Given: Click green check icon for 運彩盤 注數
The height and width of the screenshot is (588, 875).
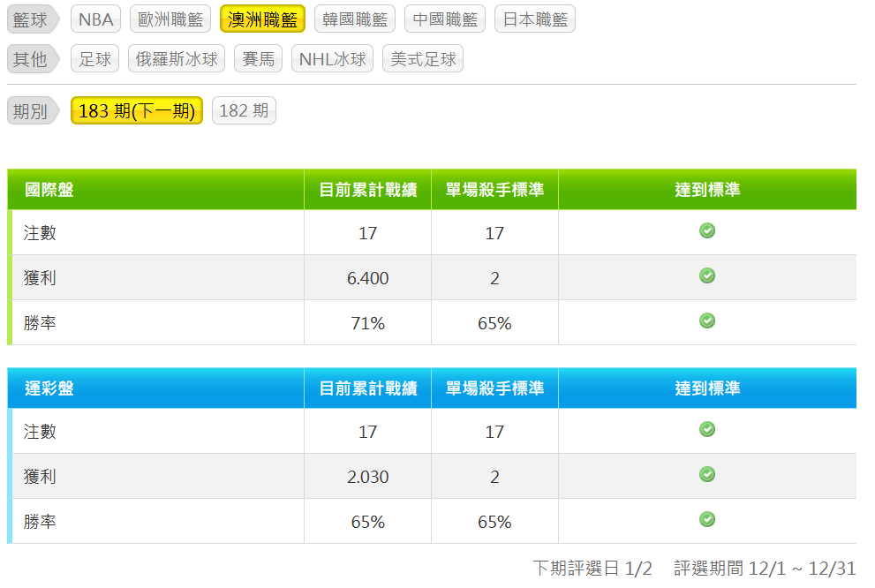Looking at the screenshot, I should pyautogui.click(x=707, y=430).
